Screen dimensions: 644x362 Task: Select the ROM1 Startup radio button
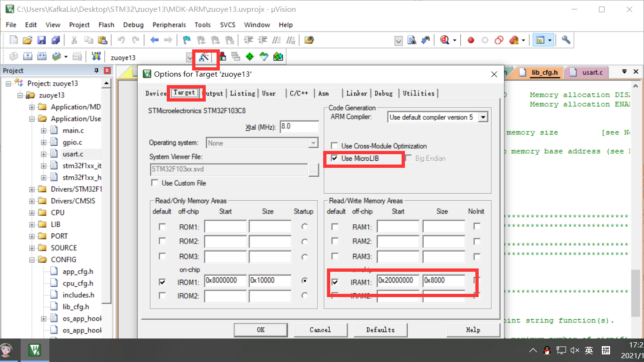(305, 227)
